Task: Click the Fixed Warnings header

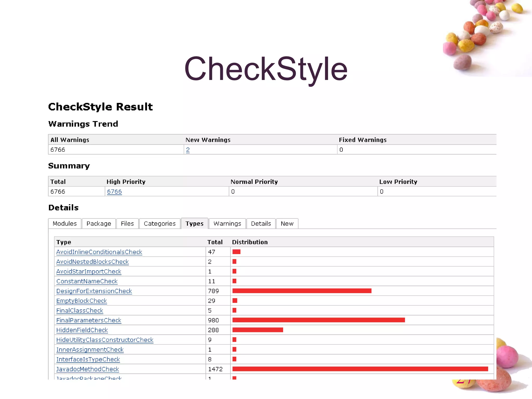Action: [363, 140]
